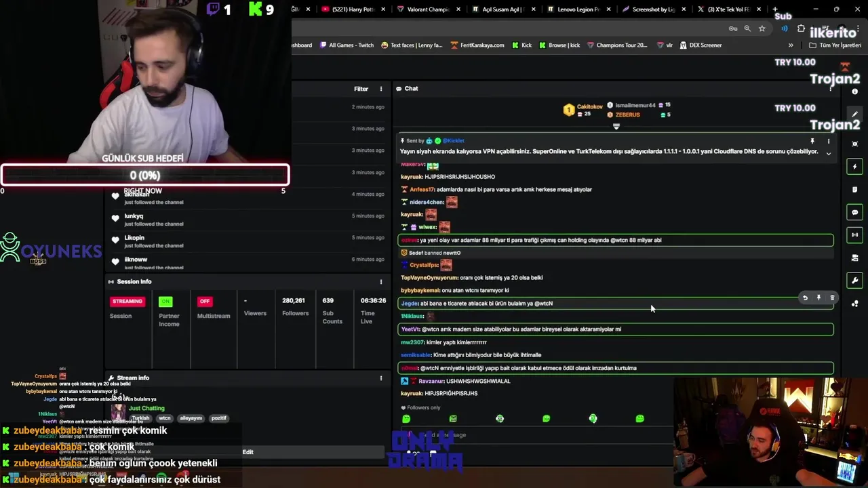
Task: Click lunkyq in the followers activity list
Action: coord(134,216)
